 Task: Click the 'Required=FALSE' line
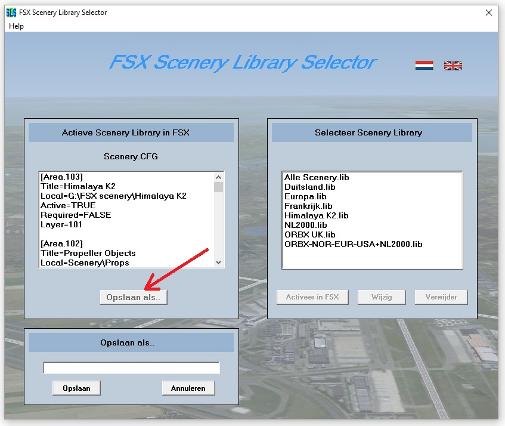[x=76, y=215]
